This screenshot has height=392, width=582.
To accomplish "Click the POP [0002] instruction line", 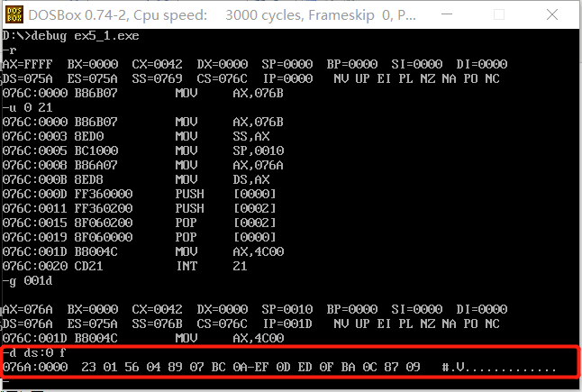I will coord(139,223).
